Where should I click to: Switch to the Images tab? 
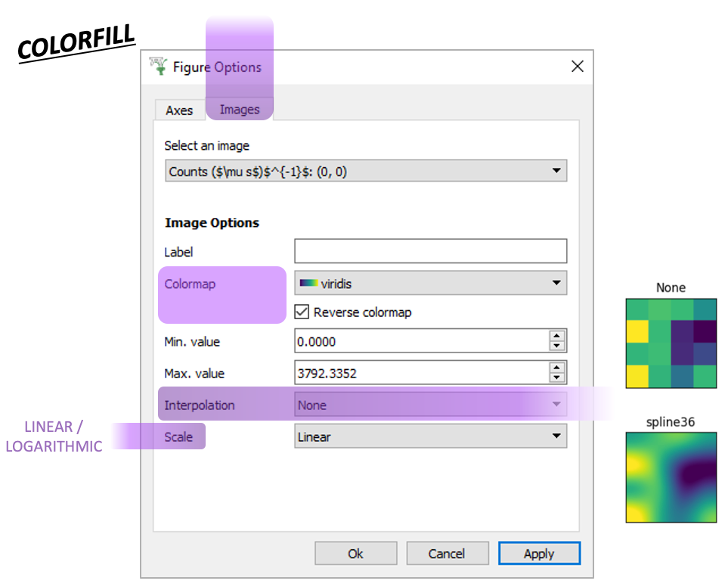(239, 110)
